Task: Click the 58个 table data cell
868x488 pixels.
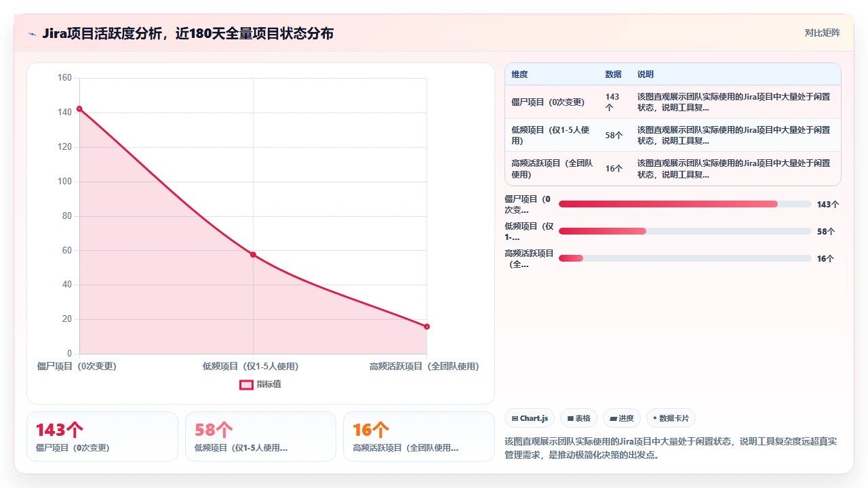Action: point(614,136)
